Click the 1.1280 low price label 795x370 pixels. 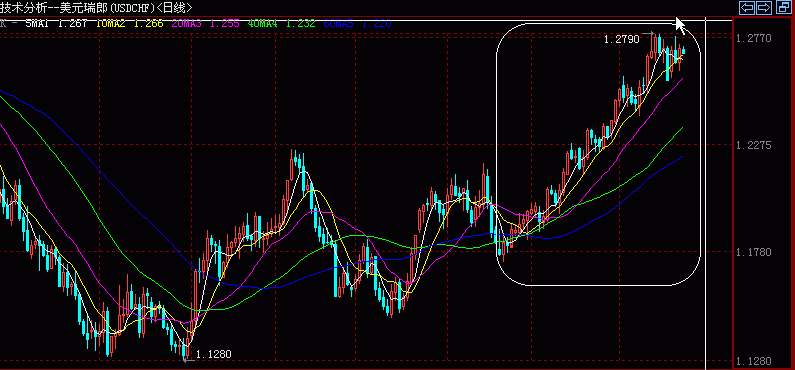[213, 354]
